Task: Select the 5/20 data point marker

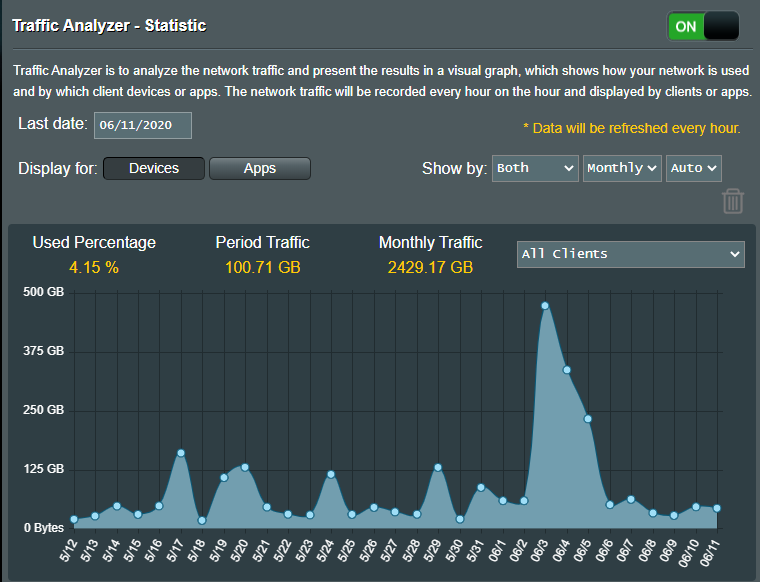Action: tap(245, 467)
